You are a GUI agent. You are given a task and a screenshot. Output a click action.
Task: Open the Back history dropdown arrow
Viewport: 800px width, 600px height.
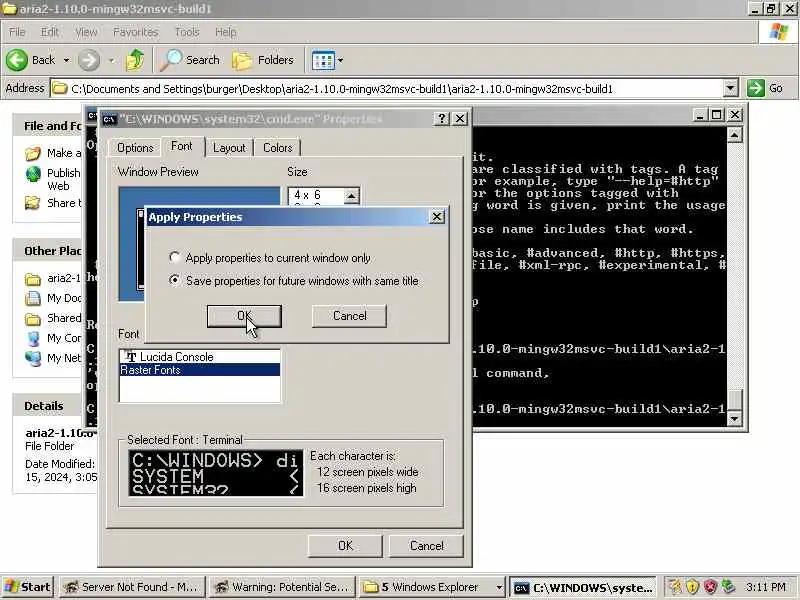(66, 60)
